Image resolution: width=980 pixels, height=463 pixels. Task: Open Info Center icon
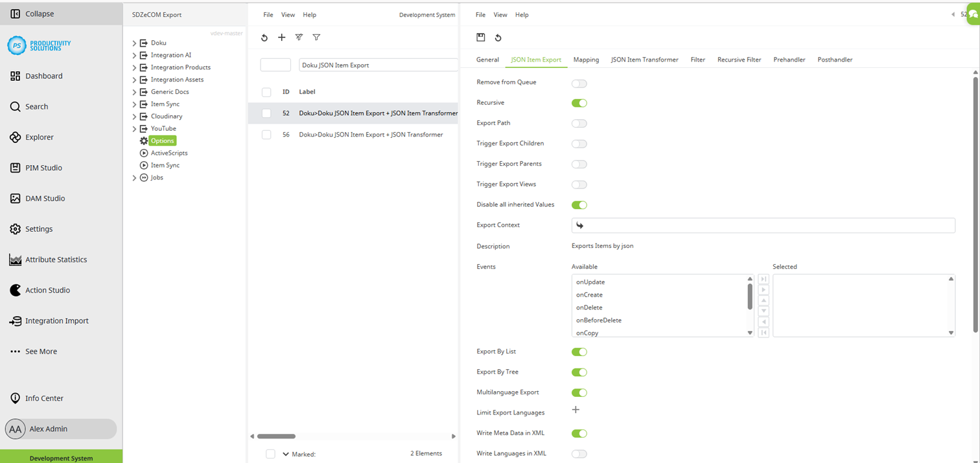point(15,398)
